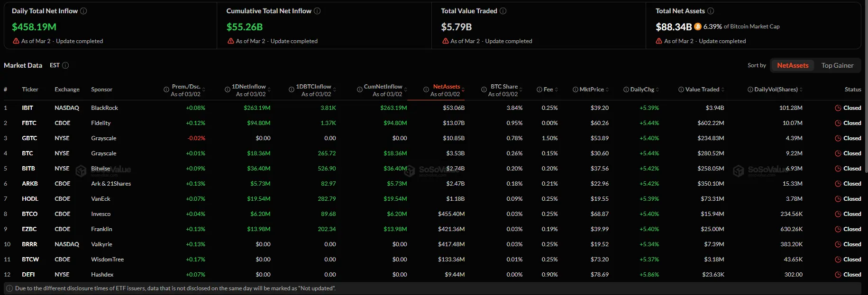The width and height of the screenshot is (868, 295).
Task: Click info icon of NetAssets column
Action: coord(426,89)
